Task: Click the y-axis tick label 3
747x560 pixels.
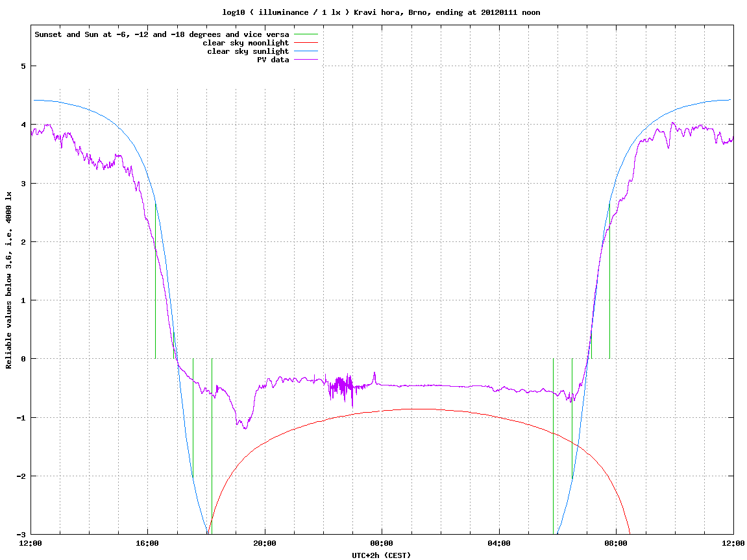Action: coord(23,184)
